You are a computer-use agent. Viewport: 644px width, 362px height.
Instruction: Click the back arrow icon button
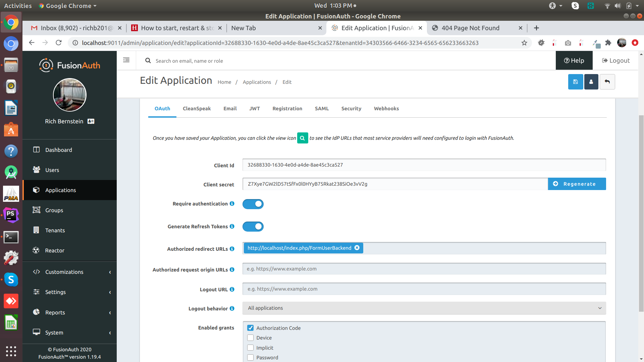click(607, 82)
